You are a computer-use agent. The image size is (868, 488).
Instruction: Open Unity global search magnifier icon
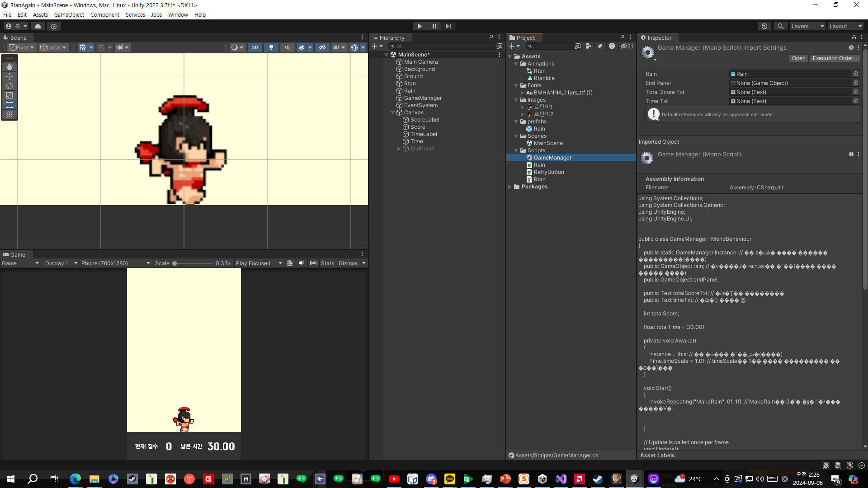click(780, 26)
